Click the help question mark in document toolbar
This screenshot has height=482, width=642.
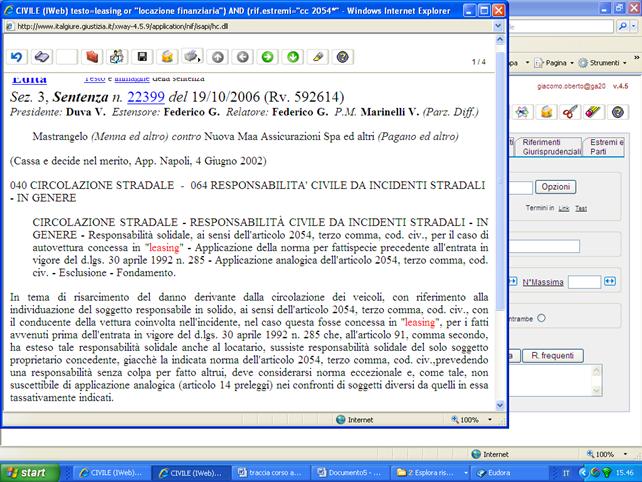343,57
